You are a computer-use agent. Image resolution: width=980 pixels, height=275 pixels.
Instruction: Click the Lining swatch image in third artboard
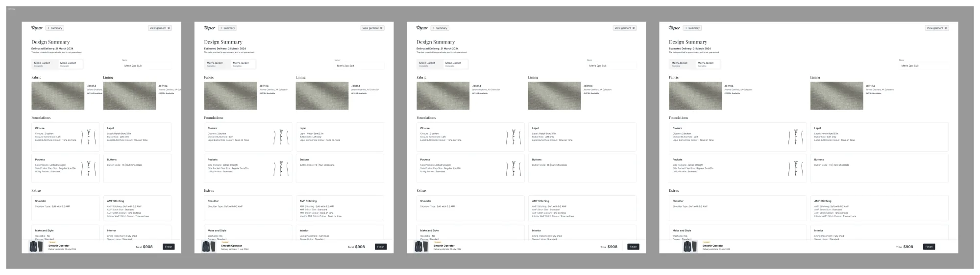pyautogui.click(x=554, y=96)
